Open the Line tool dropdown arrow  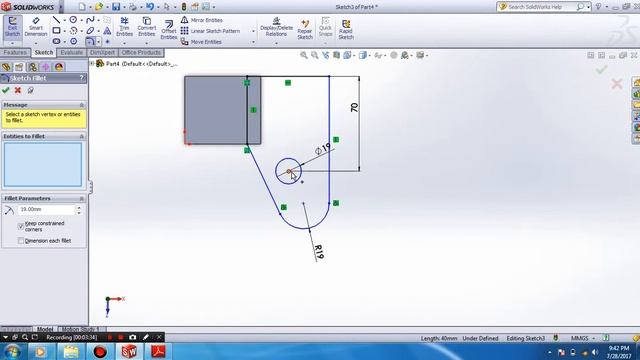(x=64, y=20)
